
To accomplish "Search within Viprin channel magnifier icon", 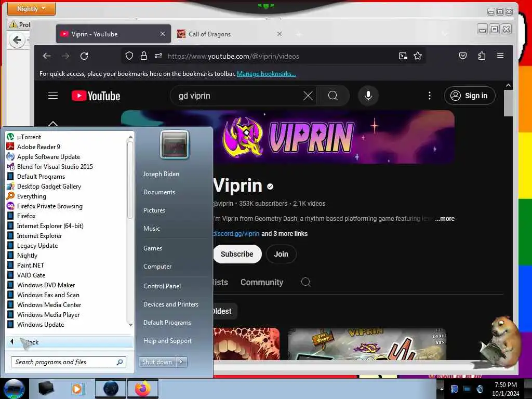I will coord(305,282).
